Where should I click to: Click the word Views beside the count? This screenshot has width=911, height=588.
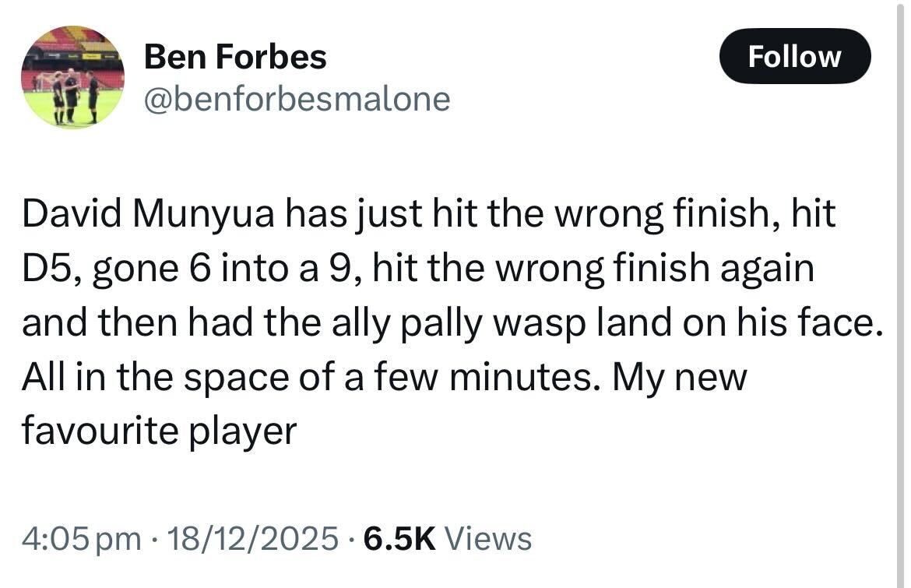pos(491,538)
